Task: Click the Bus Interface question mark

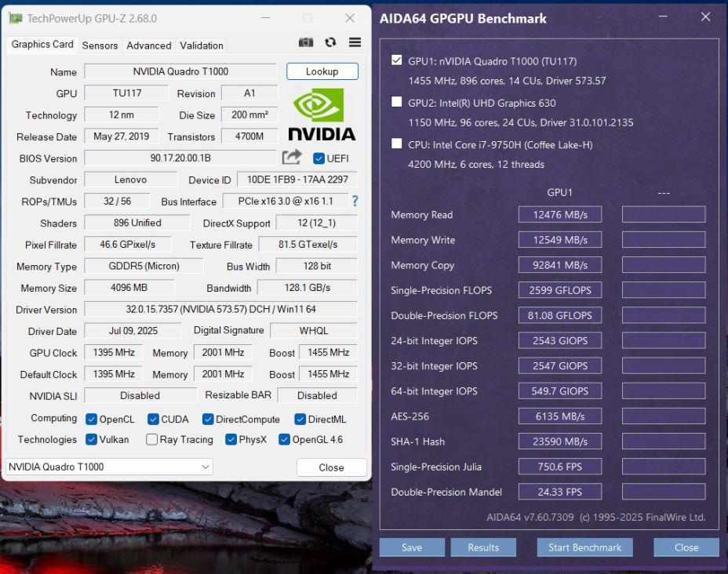Action: click(x=355, y=201)
